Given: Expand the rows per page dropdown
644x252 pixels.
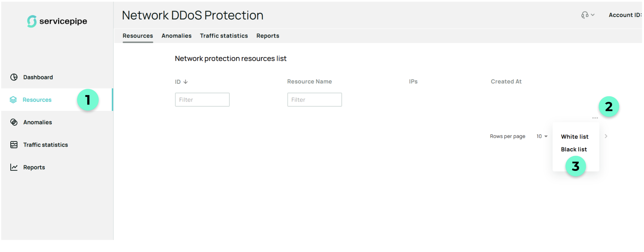Looking at the screenshot, I should pos(542,136).
